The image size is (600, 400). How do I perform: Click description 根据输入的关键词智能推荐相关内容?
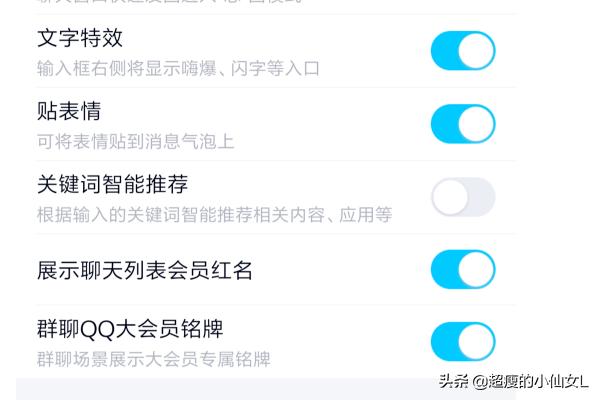(x=215, y=214)
